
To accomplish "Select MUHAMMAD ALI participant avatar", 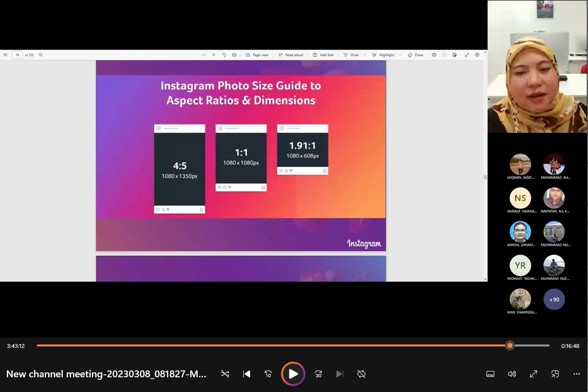I will [554, 165].
